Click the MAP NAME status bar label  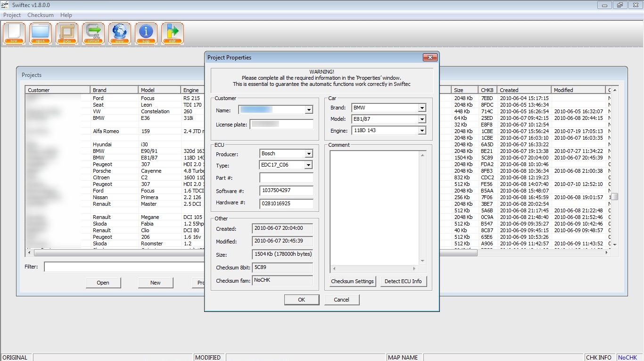pyautogui.click(x=403, y=357)
